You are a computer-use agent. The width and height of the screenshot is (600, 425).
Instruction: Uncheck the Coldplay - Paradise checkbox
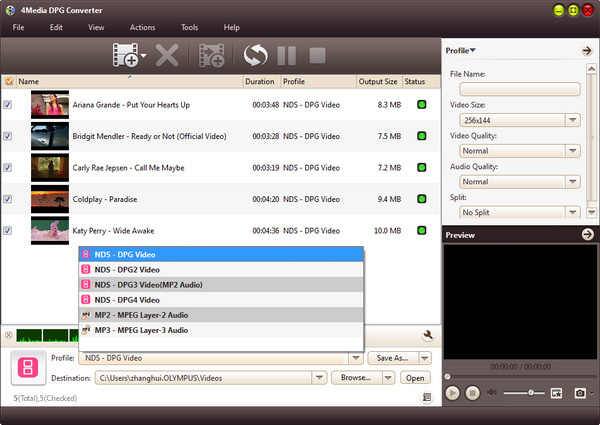tap(8, 199)
